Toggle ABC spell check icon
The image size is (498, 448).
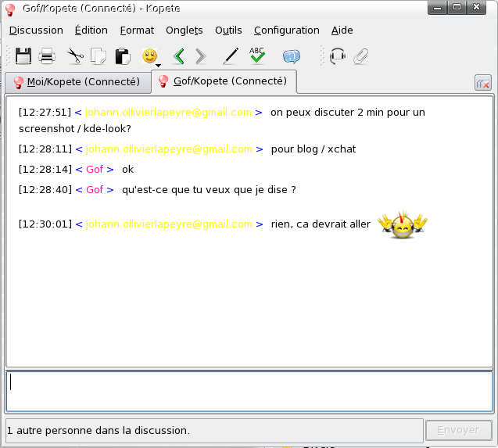pyautogui.click(x=257, y=56)
